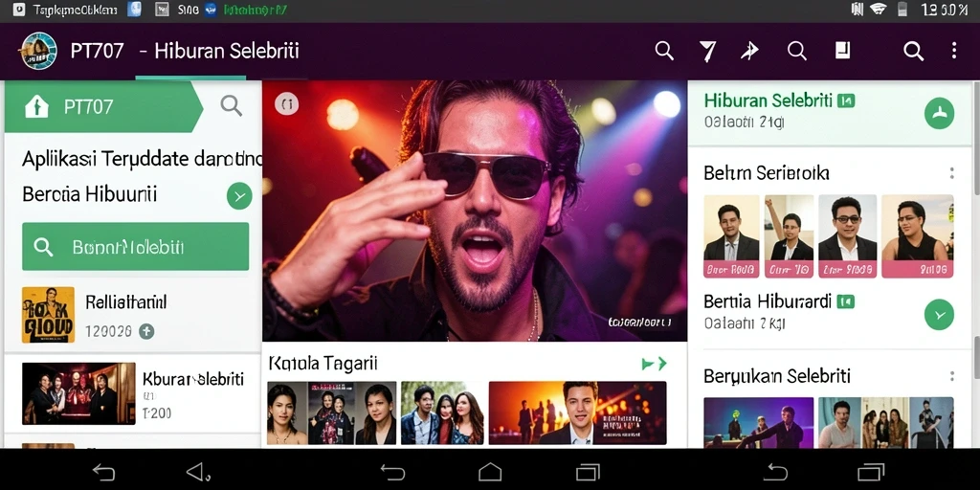
Task: Open three-dot menu for Behm Serierotki
Action: tap(952, 173)
